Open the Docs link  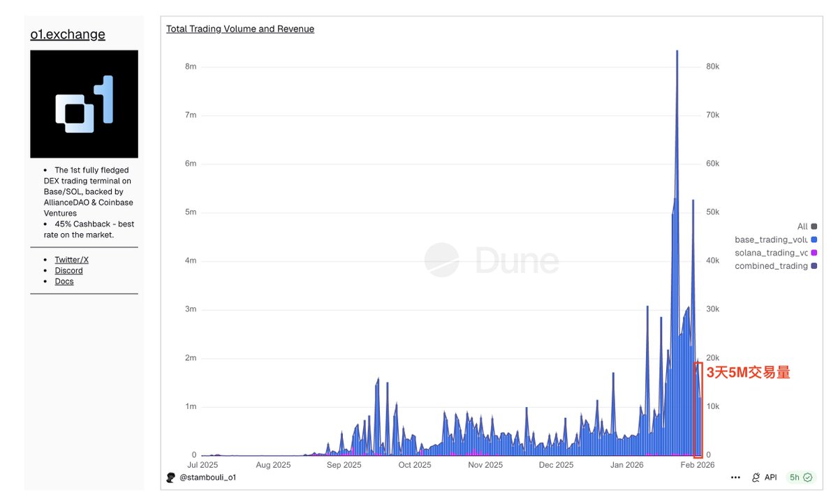[64, 281]
